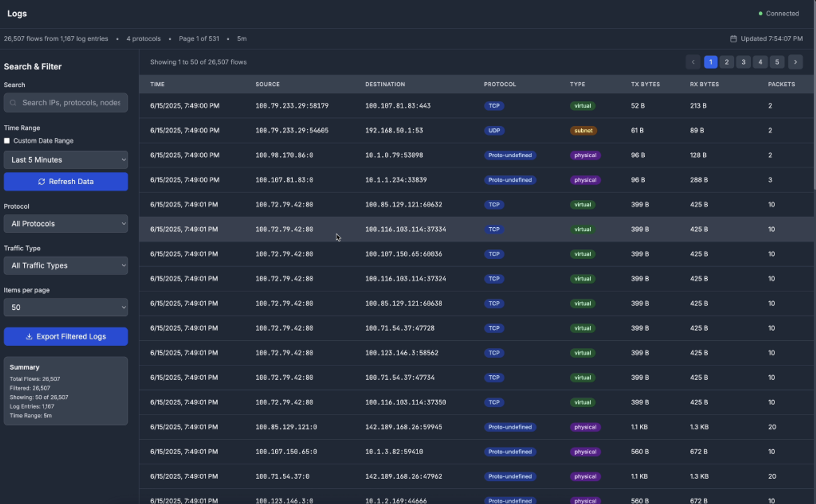The height and width of the screenshot is (504, 816).
Task: Click the green Connected status dot
Action: [x=760, y=14]
